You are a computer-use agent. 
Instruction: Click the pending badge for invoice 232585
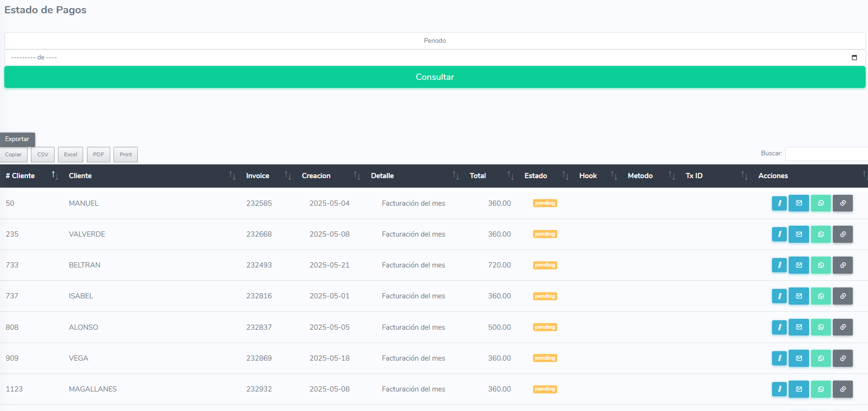coord(544,203)
